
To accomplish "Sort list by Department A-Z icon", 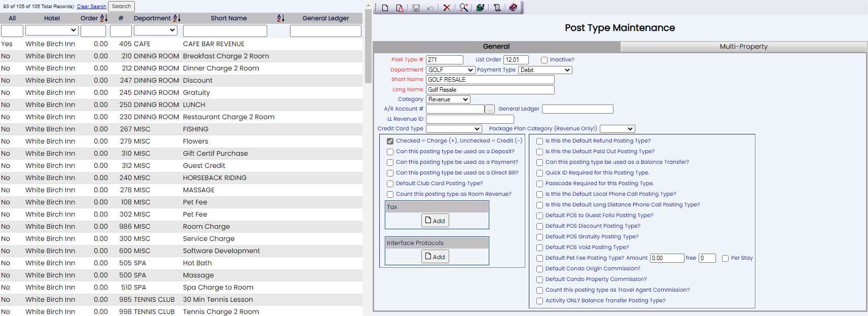I will pyautogui.click(x=176, y=18).
